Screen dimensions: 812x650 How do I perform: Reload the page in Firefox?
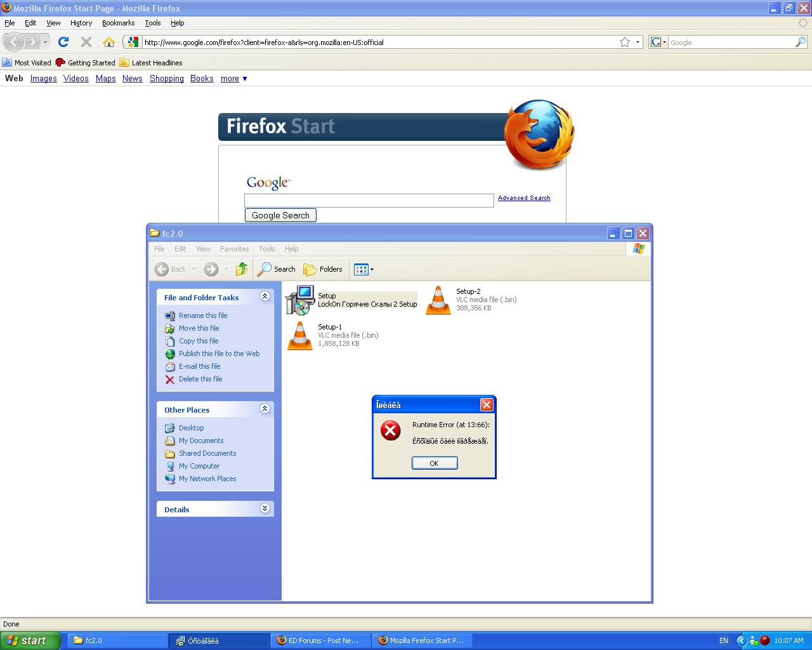coord(63,42)
